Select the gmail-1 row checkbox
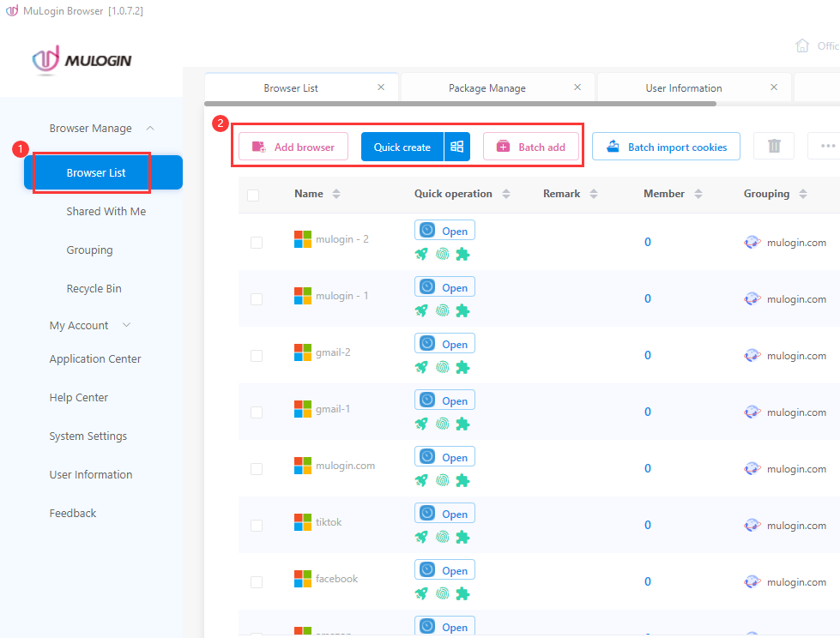This screenshot has width=840, height=638. coord(257,412)
